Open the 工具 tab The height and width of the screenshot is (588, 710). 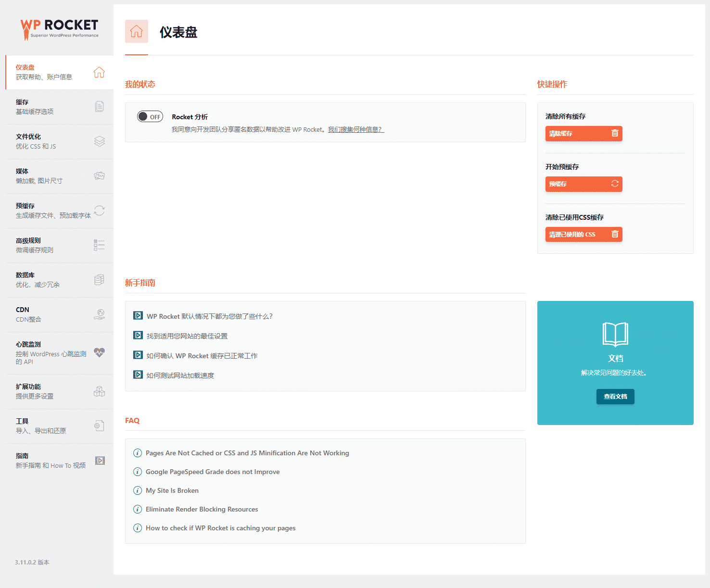[60, 426]
